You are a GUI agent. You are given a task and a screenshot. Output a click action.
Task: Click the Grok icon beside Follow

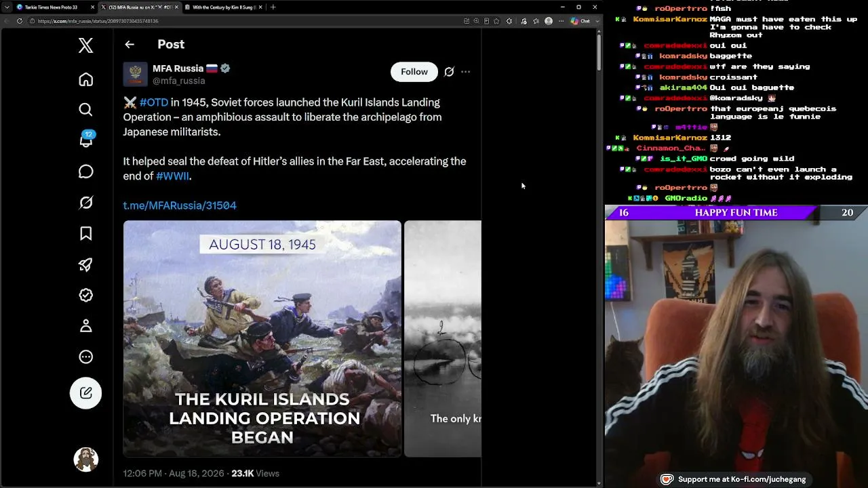pyautogui.click(x=449, y=72)
